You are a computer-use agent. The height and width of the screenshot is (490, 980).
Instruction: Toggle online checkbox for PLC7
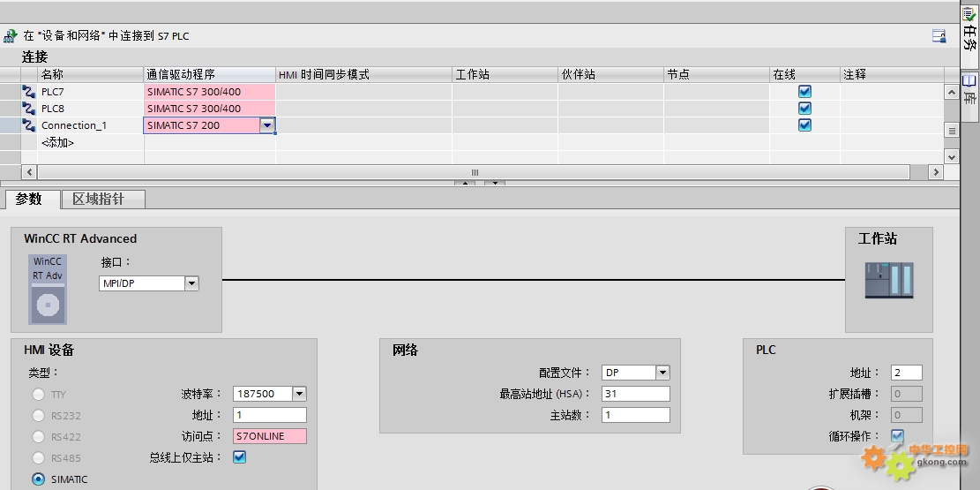point(805,91)
